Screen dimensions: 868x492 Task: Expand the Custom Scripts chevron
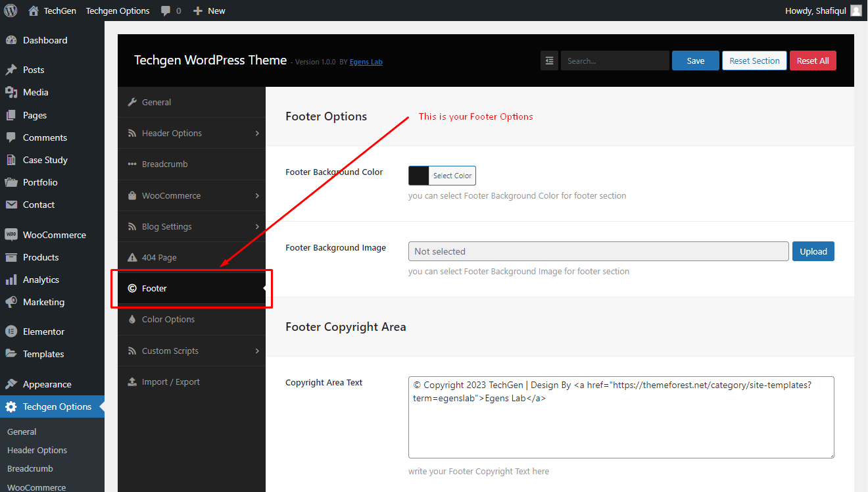pyautogui.click(x=257, y=351)
